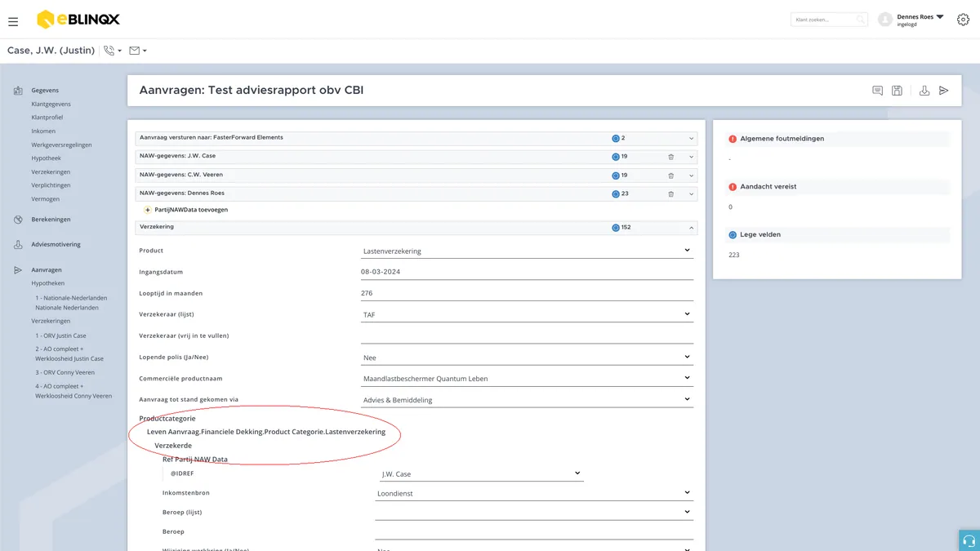The height and width of the screenshot is (551, 980).
Task: Go to Klantgegevens in the sidebar
Action: coord(51,104)
